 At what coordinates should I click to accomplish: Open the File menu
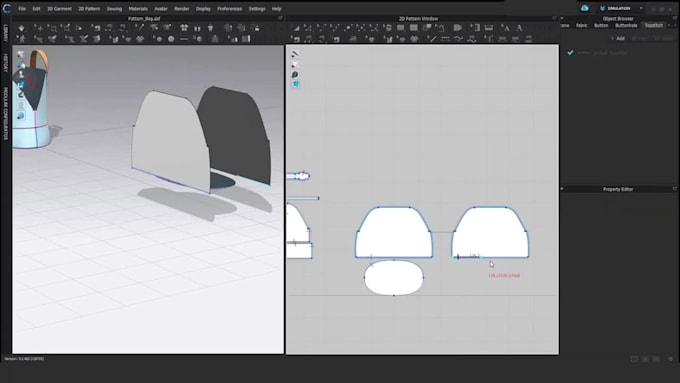22,9
